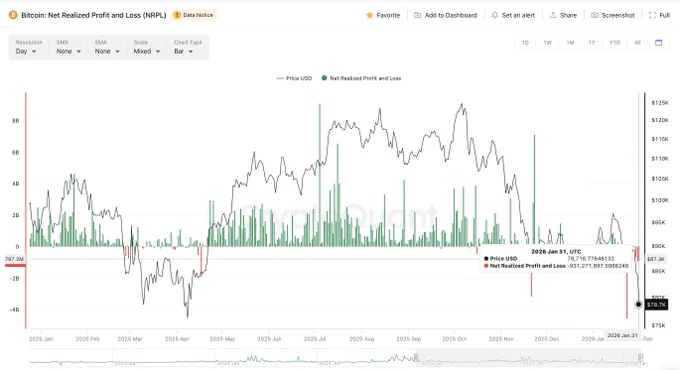Image resolution: width=680 pixels, height=370 pixels.
Task: Add chart to Dashboard
Action: [x=445, y=15]
